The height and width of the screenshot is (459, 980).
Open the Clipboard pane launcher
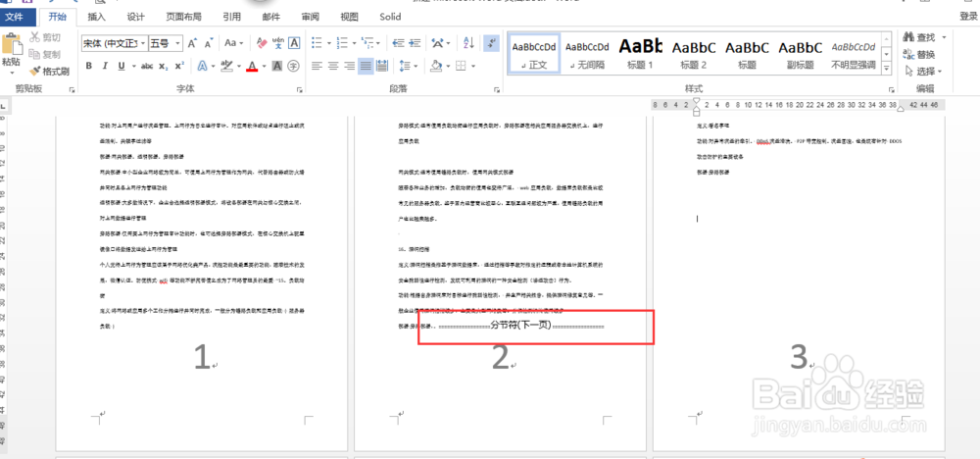click(73, 89)
